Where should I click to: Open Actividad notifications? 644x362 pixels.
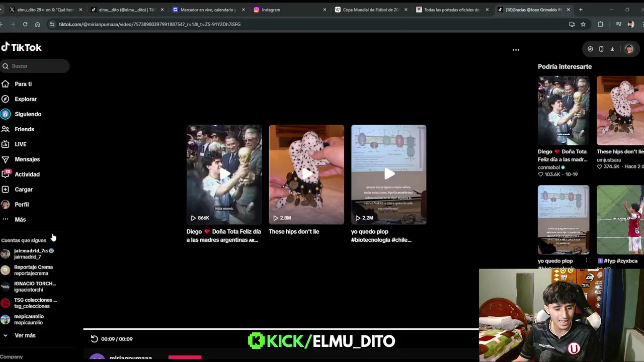point(27,174)
